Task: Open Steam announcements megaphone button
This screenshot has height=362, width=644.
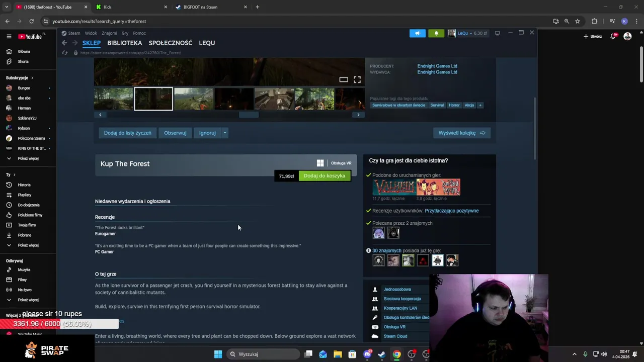Action: pyautogui.click(x=417, y=33)
